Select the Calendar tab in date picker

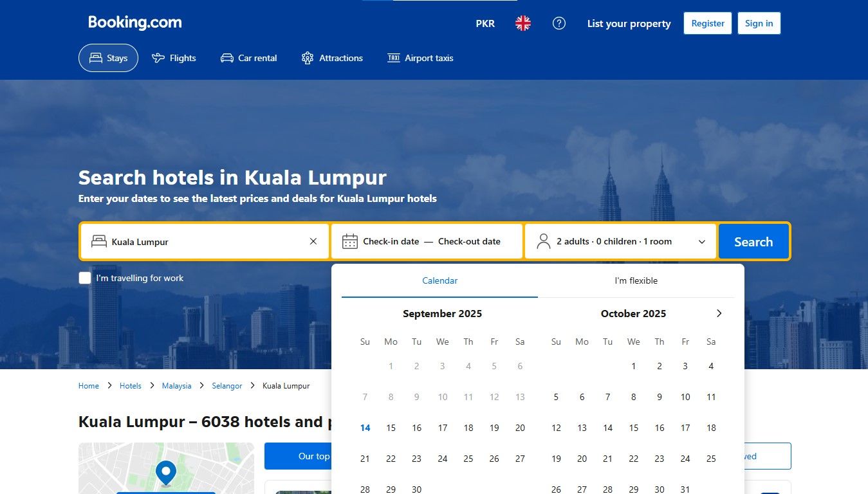(440, 281)
